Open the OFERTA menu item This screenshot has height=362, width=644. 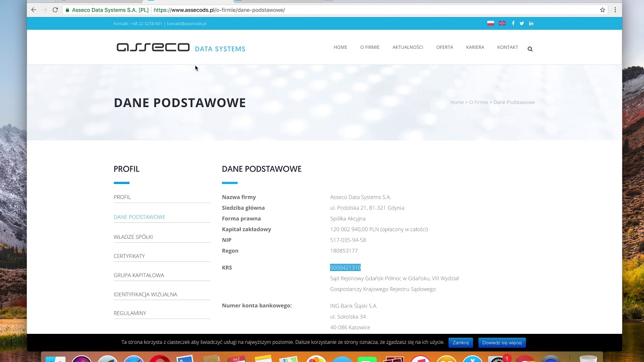[445, 47]
